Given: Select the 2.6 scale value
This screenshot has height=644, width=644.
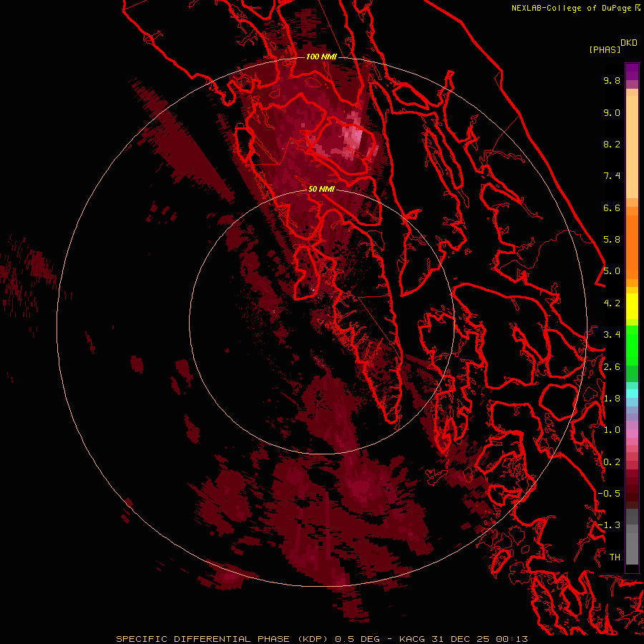Looking at the screenshot, I should point(612,367).
